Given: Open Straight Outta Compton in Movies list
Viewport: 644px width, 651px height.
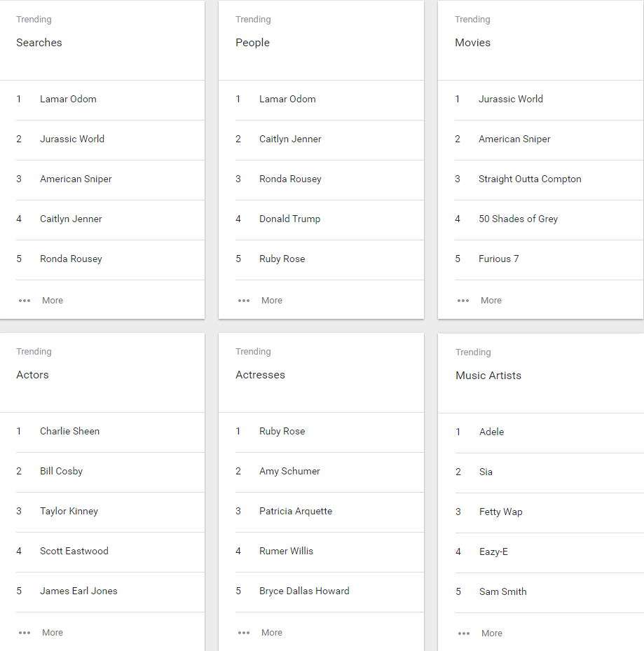Looking at the screenshot, I should (x=530, y=179).
